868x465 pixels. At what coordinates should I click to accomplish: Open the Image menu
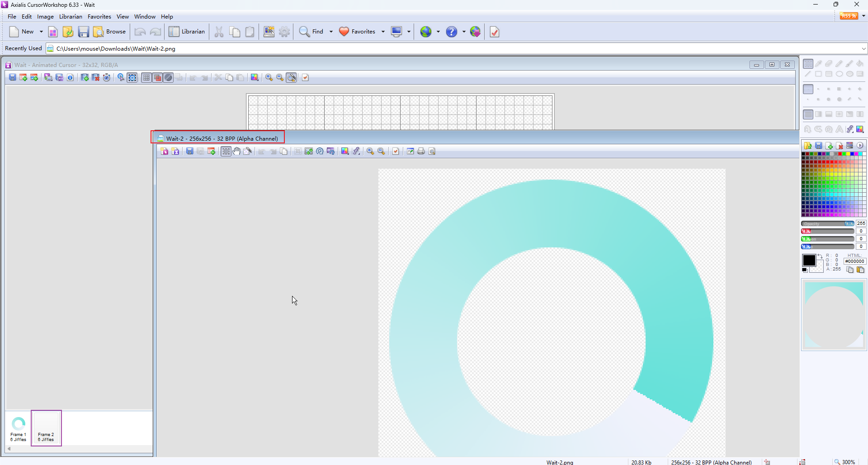tap(45, 17)
